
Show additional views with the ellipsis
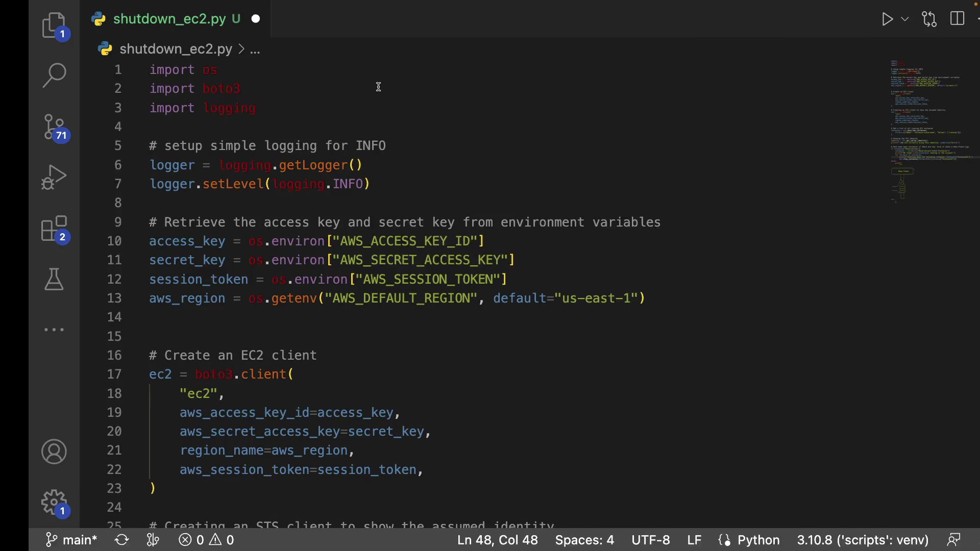point(54,330)
